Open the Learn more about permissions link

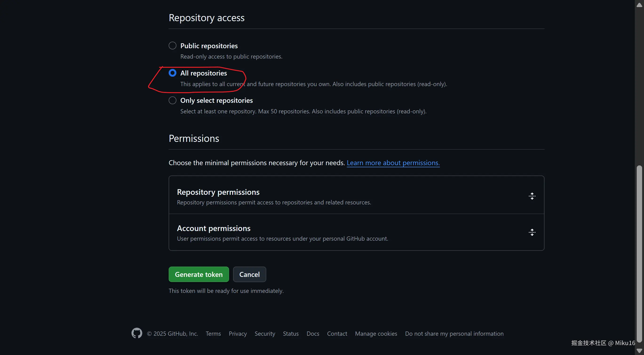pyautogui.click(x=393, y=163)
